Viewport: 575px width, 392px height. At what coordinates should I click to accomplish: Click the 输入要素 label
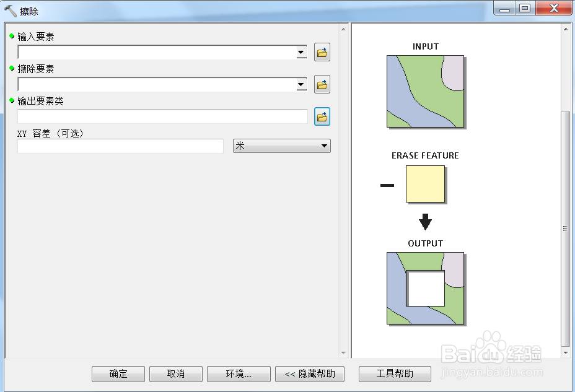coord(35,37)
